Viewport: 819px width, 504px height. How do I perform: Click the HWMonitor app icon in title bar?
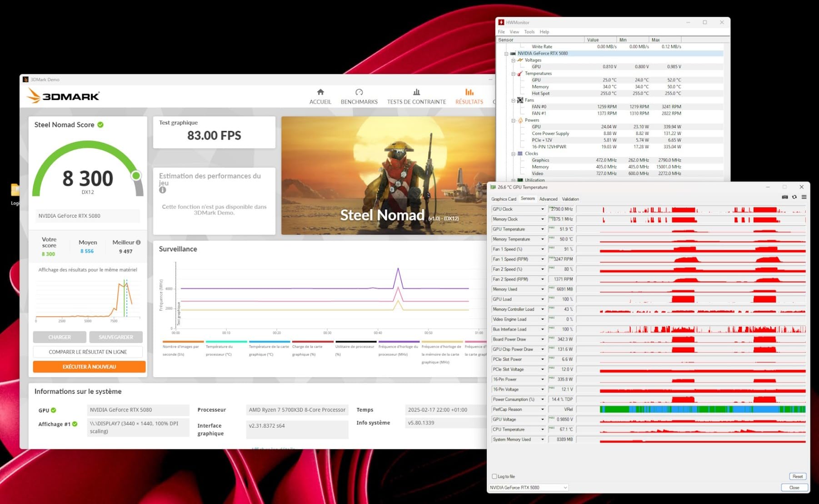501,22
